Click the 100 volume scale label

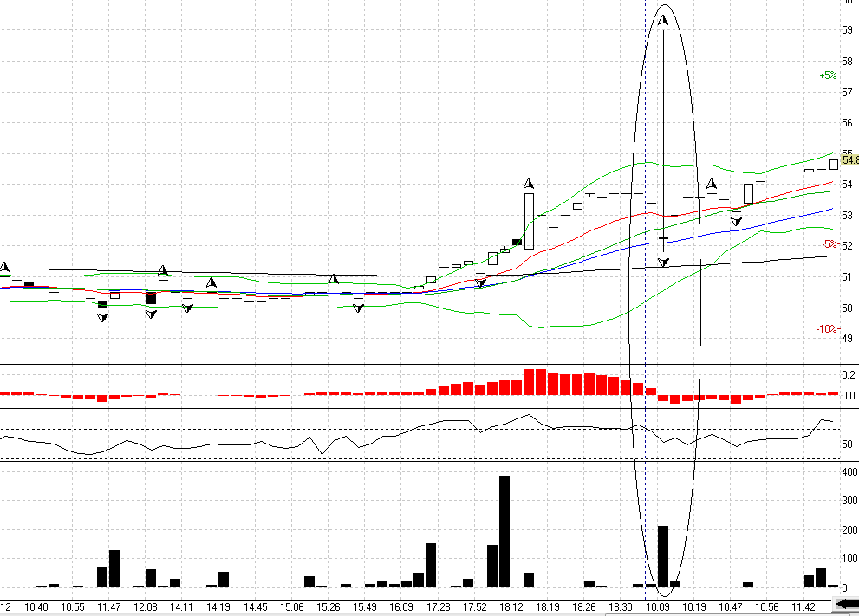849,559
